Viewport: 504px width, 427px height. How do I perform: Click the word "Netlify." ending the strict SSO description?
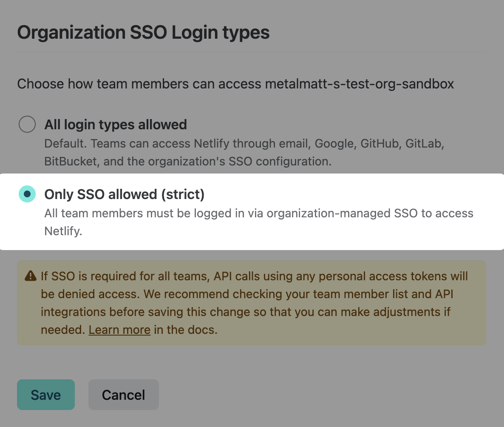pos(63,232)
